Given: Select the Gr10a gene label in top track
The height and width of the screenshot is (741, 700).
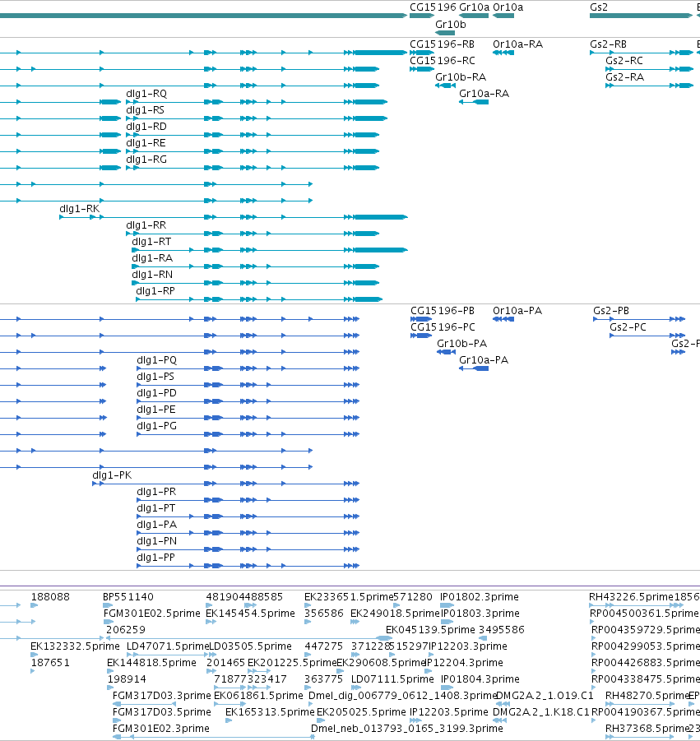Looking at the screenshot, I should (474, 7).
